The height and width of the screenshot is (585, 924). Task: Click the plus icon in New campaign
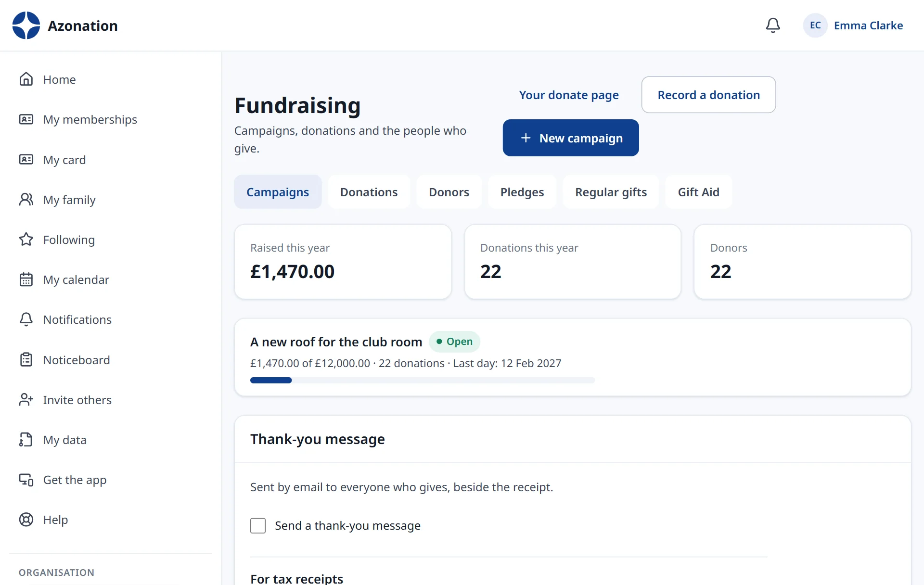coord(526,138)
